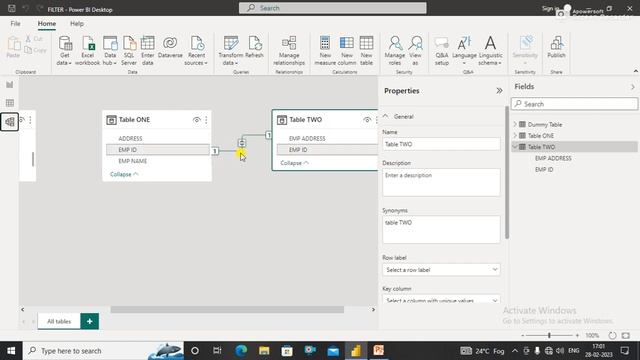Open Enter data dialog
Viewport: 640px width, 360px height.
tap(147, 51)
